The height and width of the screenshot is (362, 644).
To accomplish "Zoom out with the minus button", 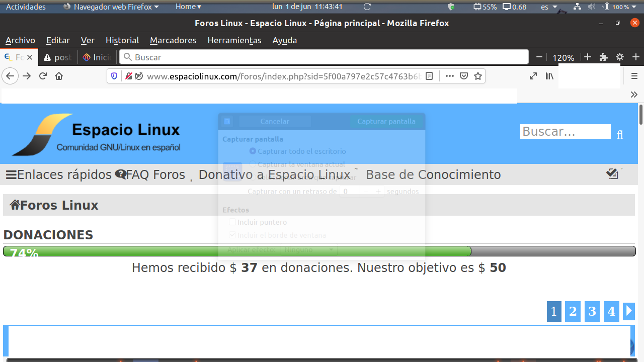I will coord(539,57).
